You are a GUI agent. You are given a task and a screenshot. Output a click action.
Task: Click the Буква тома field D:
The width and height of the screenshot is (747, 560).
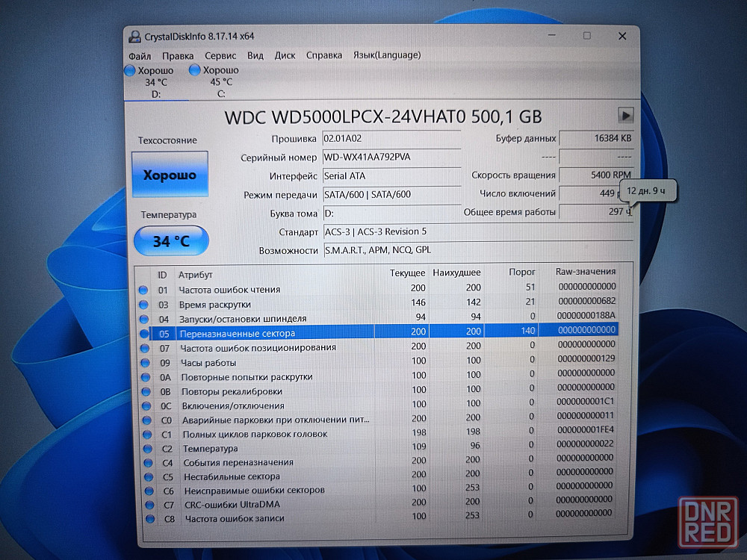coord(391,214)
